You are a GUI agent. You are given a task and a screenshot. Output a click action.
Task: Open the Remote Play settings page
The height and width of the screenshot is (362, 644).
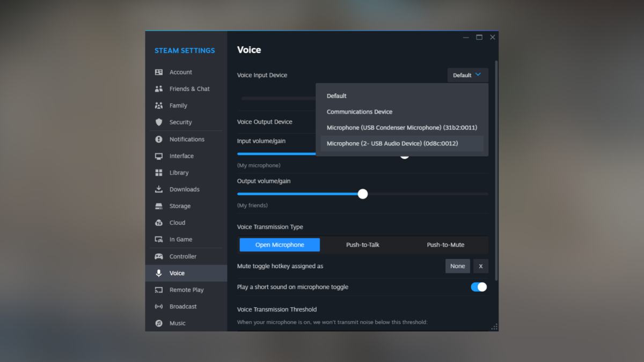point(186,290)
